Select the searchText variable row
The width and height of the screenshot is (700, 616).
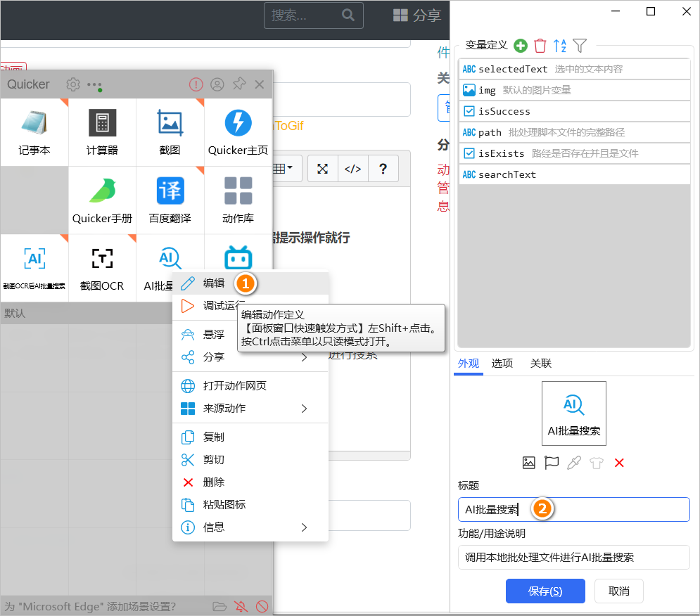[x=574, y=174]
